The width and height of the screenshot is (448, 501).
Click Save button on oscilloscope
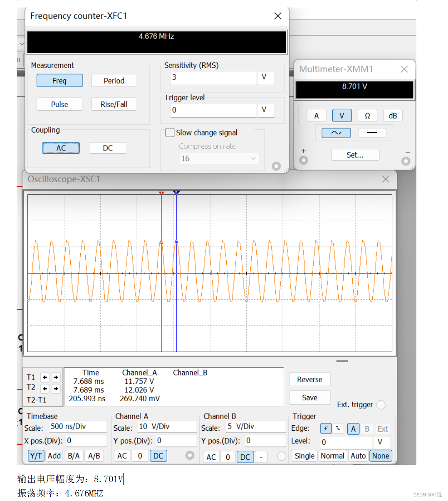310,397
